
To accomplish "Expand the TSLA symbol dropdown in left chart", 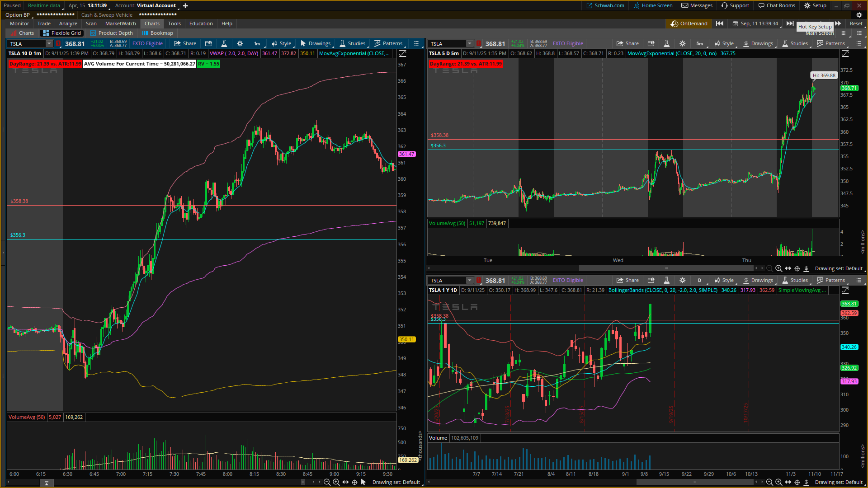I will click(x=49, y=44).
